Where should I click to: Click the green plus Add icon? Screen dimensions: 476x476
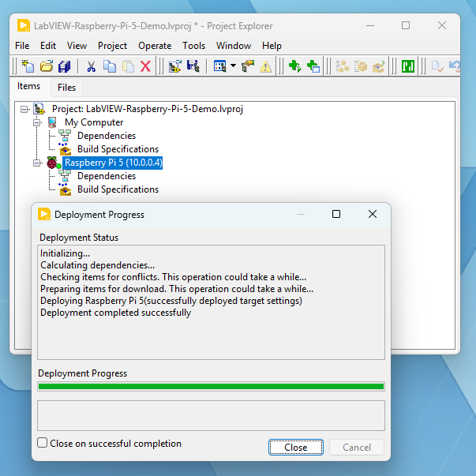294,66
